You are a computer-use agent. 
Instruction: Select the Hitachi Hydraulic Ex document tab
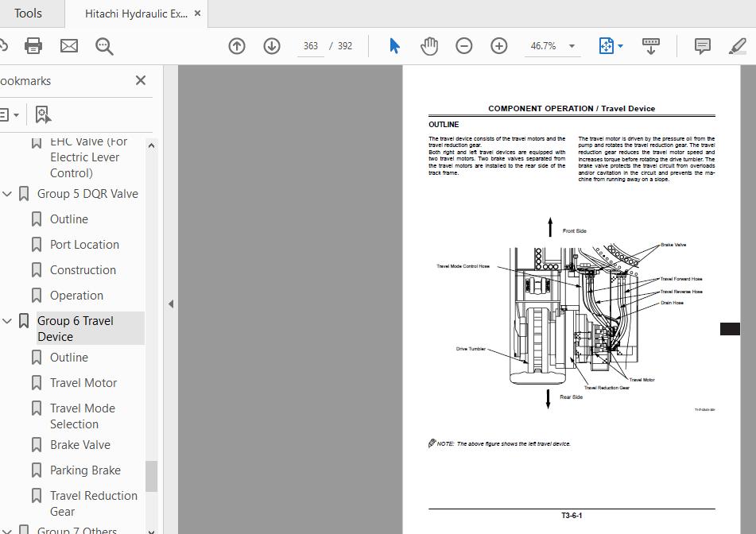(134, 13)
